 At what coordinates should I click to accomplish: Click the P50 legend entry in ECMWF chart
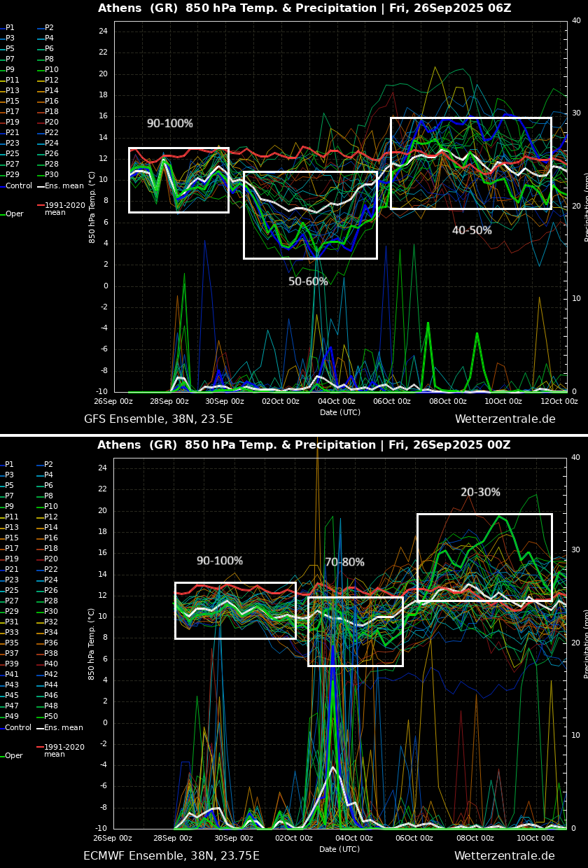tap(52, 717)
